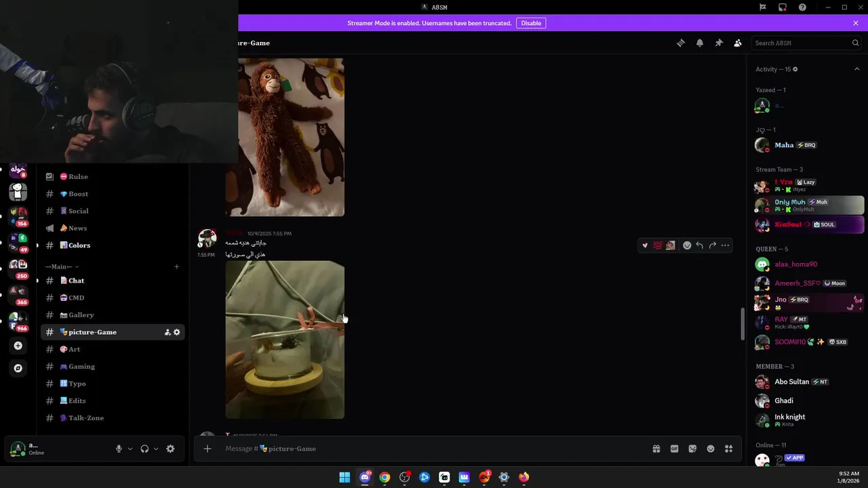This screenshot has width=868, height=488.
Task: Switch to the Colors channel
Action: click(x=113, y=245)
